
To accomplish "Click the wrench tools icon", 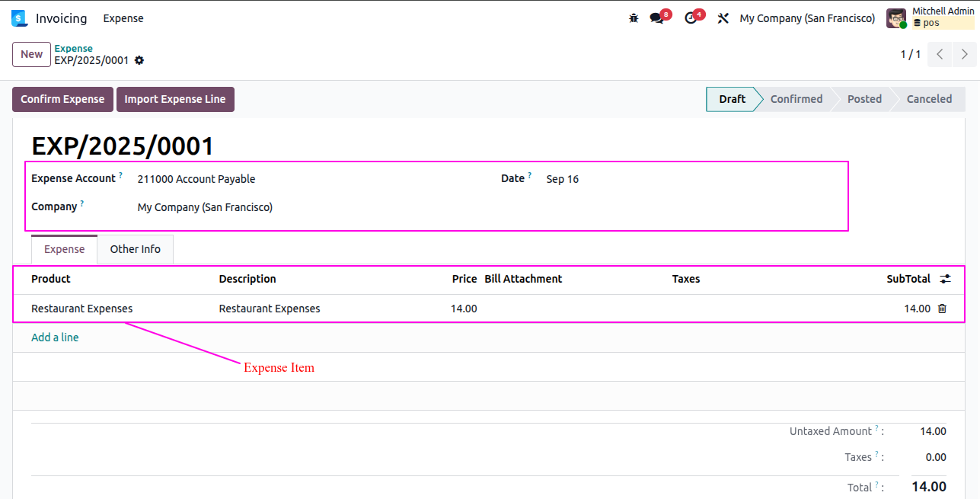I will (x=723, y=18).
